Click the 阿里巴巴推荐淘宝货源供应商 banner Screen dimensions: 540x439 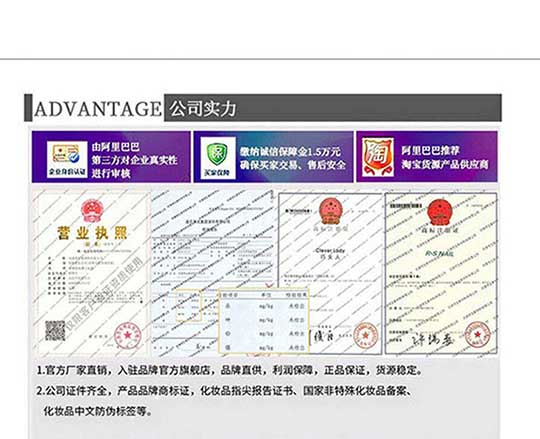tap(427, 157)
